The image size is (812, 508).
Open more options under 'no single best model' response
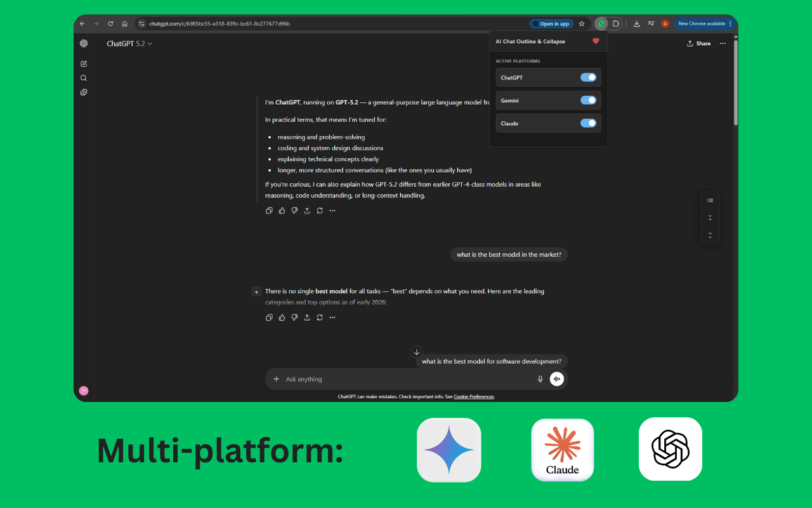click(332, 317)
